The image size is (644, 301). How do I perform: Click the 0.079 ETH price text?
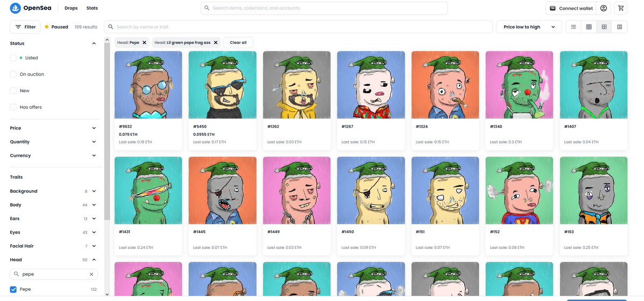128,134
